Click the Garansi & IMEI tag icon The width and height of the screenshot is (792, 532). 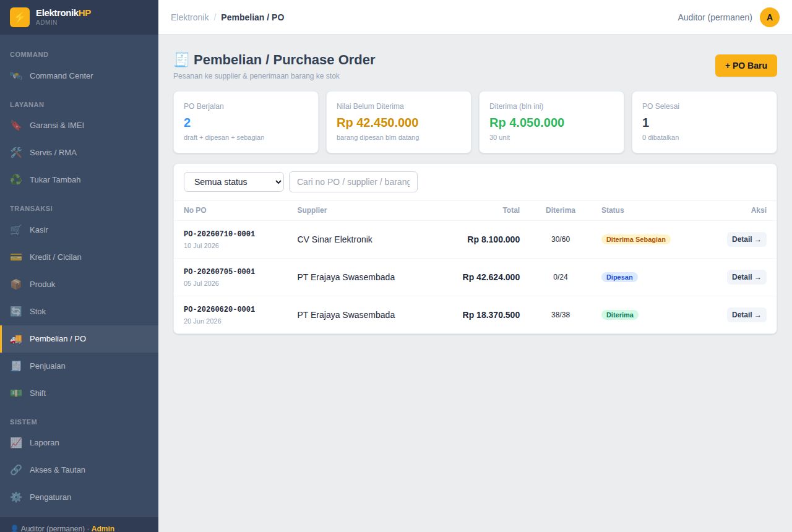coord(16,126)
